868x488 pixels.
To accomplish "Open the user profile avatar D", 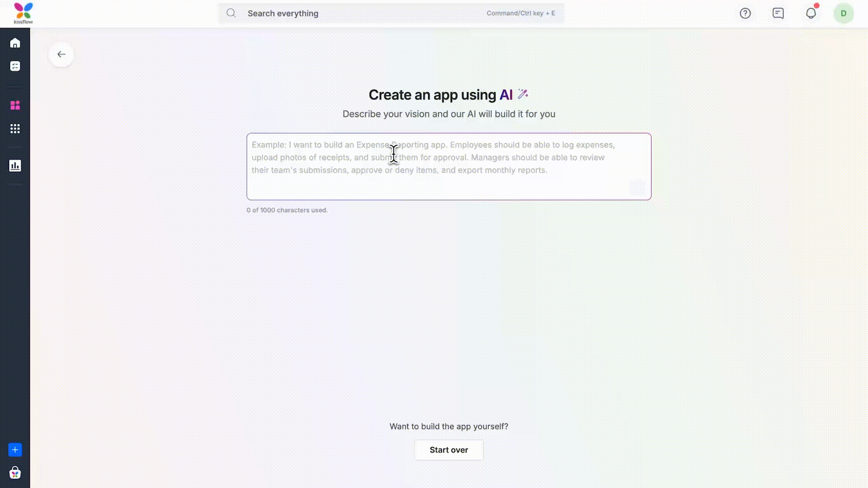I will click(x=843, y=14).
